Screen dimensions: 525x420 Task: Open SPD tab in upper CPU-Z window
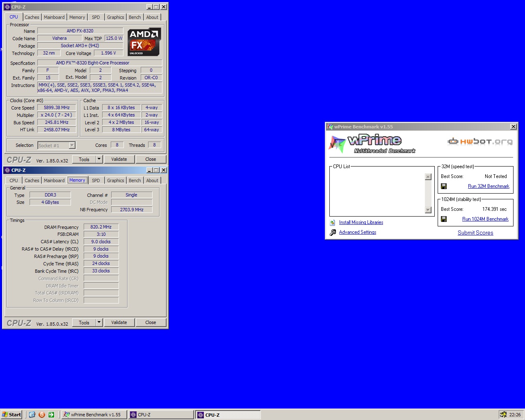(x=96, y=17)
